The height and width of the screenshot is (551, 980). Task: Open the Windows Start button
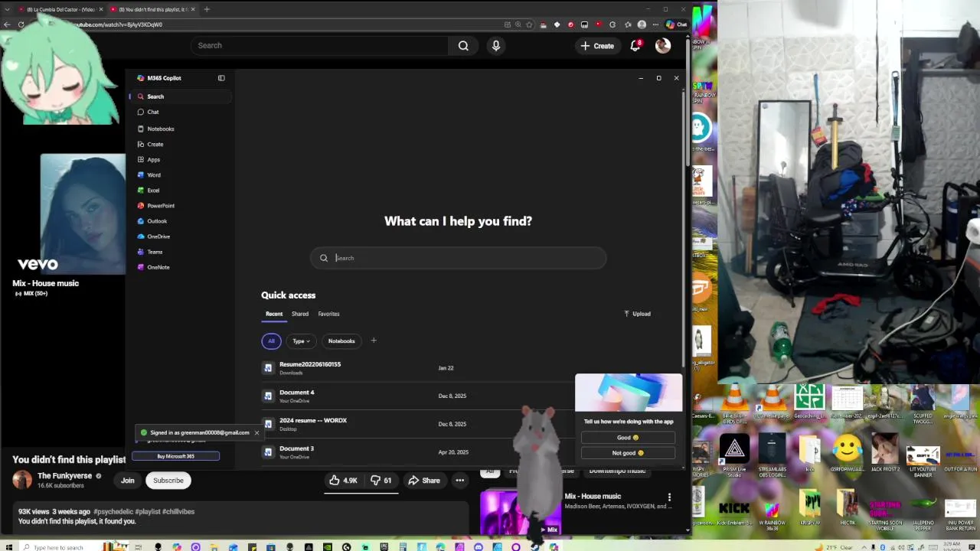coord(8,546)
